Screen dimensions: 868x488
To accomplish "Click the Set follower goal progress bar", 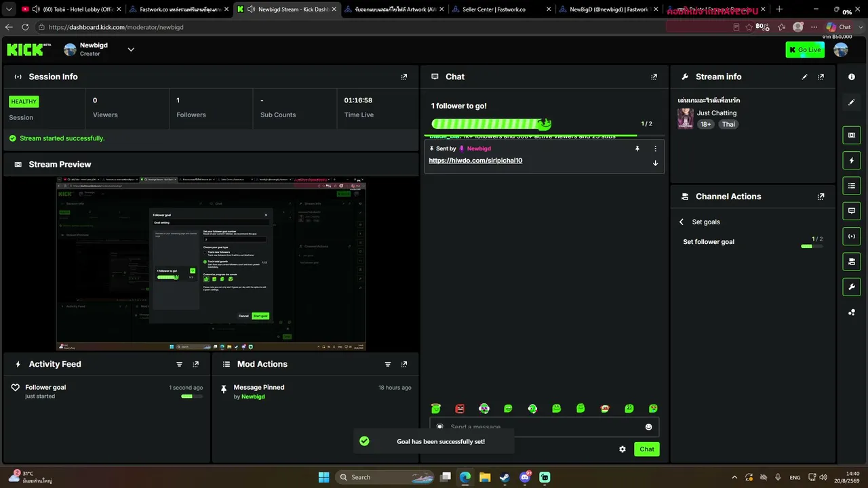I will click(x=812, y=247).
